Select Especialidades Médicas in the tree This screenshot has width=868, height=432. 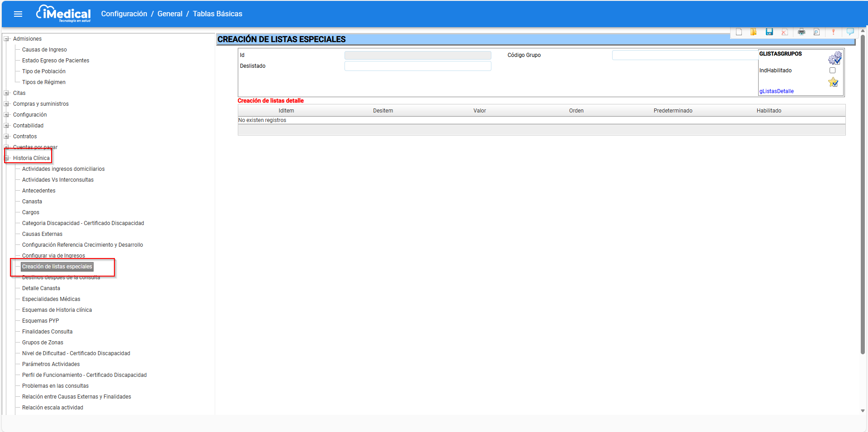[x=51, y=299]
